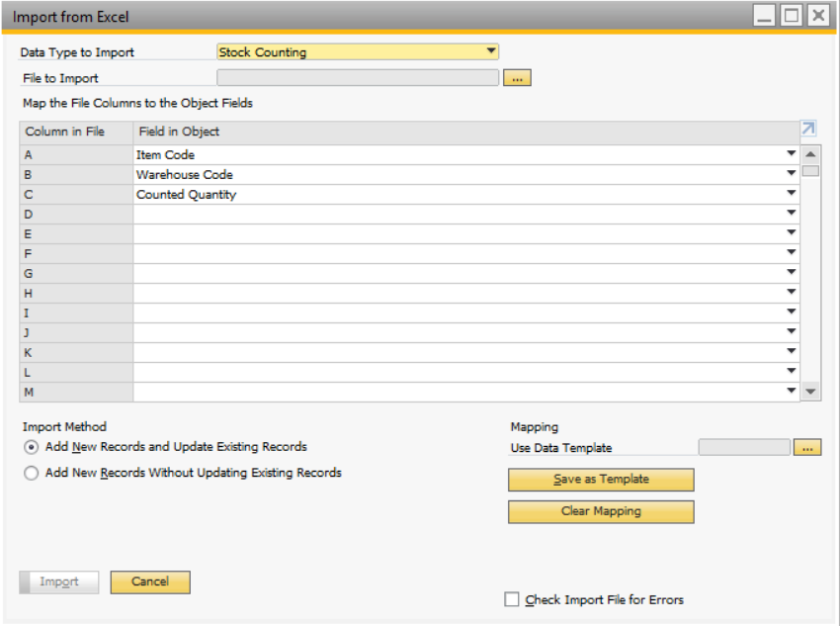Click the scroll down arrow of mapping table
Image resolution: width=840 pixels, height=626 pixels.
[x=810, y=392]
